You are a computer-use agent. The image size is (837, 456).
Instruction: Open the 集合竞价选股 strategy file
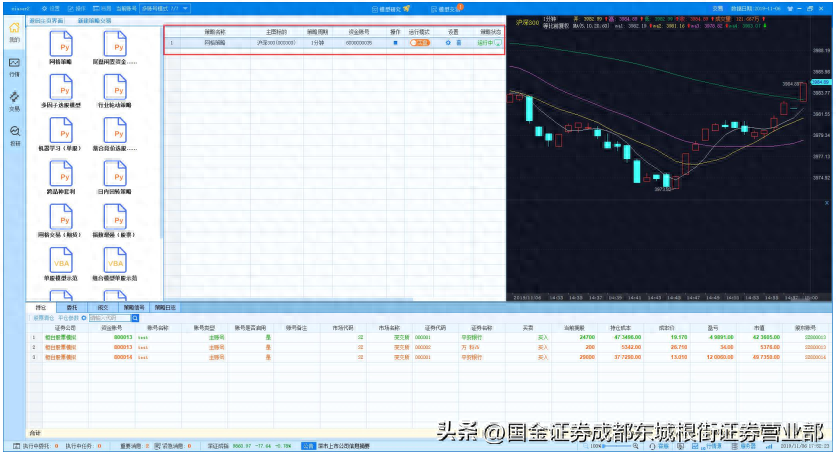115,134
